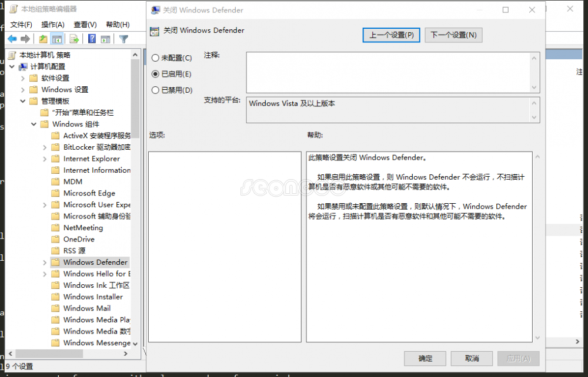This screenshot has width=588, height=377.
Task: Click the funnel Filter icon in toolbar
Action: pos(123,39)
